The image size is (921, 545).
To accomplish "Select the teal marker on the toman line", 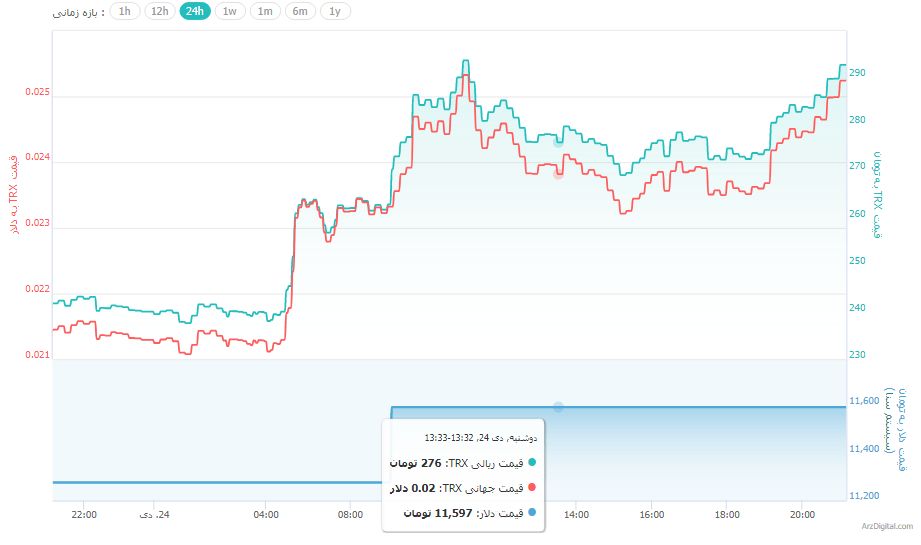I will [x=558, y=142].
